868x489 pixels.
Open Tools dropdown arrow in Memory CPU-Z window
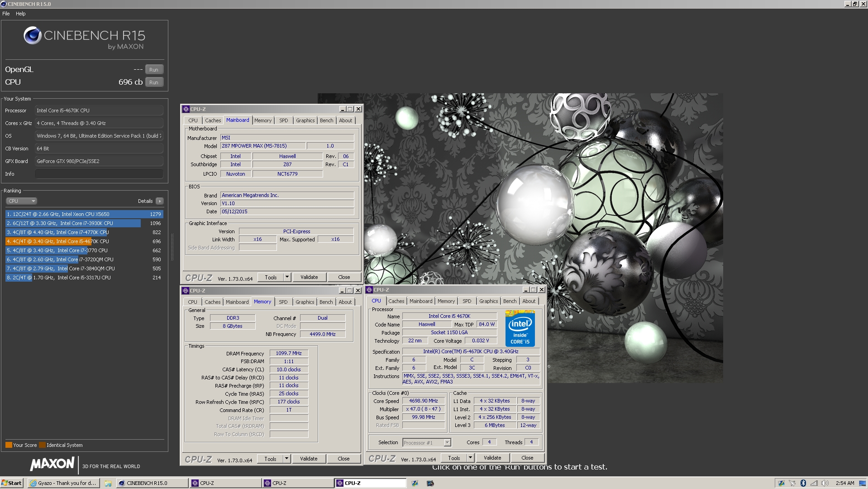(286, 459)
